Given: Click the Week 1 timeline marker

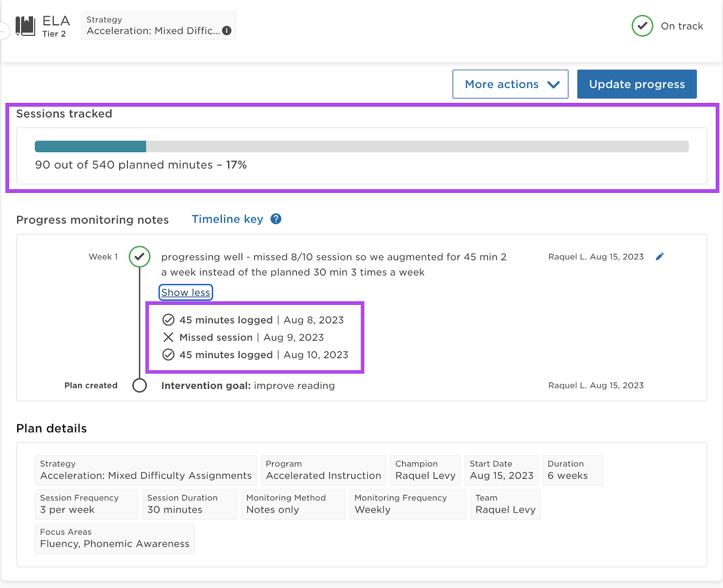Looking at the screenshot, I should pyautogui.click(x=140, y=257).
